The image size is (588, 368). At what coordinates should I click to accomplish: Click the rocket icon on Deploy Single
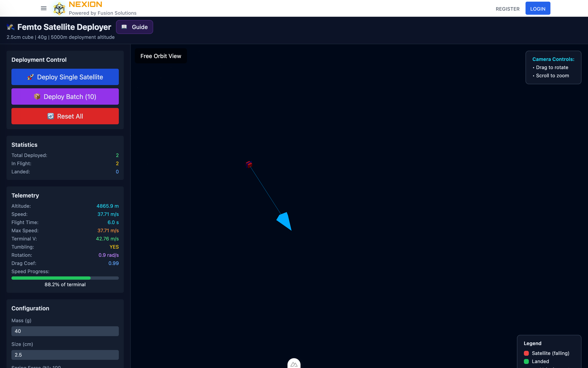[x=30, y=77]
